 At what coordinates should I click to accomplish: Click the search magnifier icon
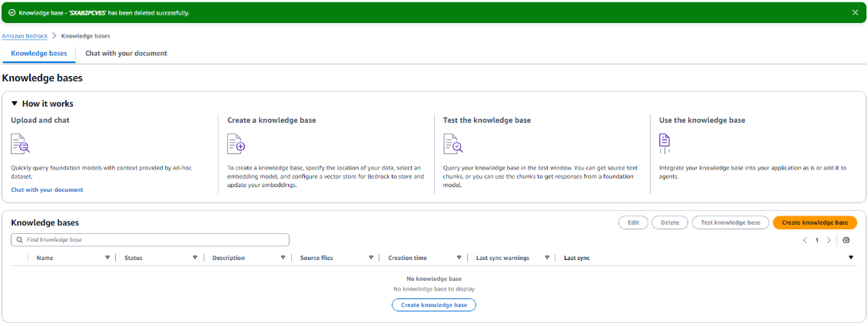click(20, 240)
